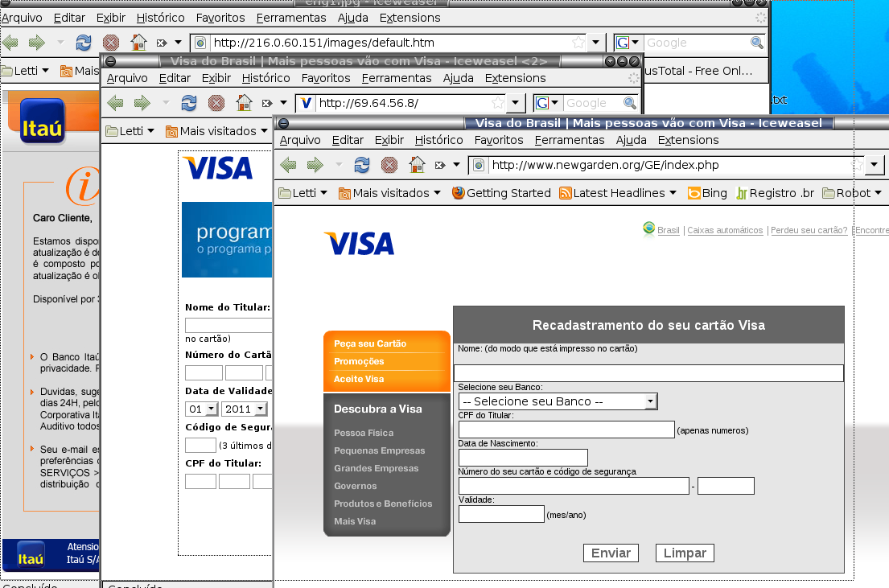
Task: Click Enviar button
Action: (611, 553)
